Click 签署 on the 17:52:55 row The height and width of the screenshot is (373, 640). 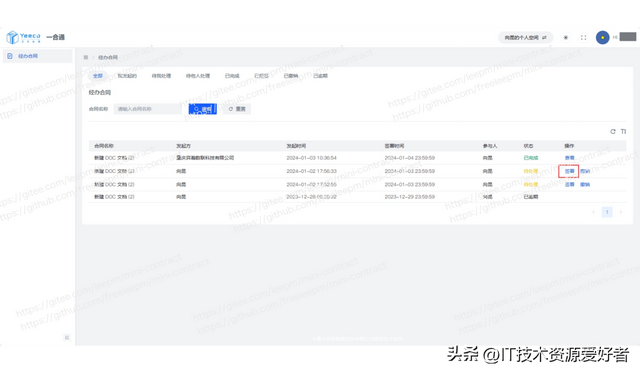pyautogui.click(x=569, y=184)
